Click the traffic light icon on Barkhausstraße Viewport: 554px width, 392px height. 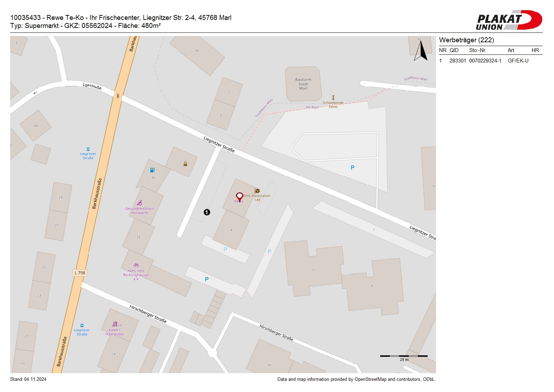pyautogui.click(x=118, y=96)
